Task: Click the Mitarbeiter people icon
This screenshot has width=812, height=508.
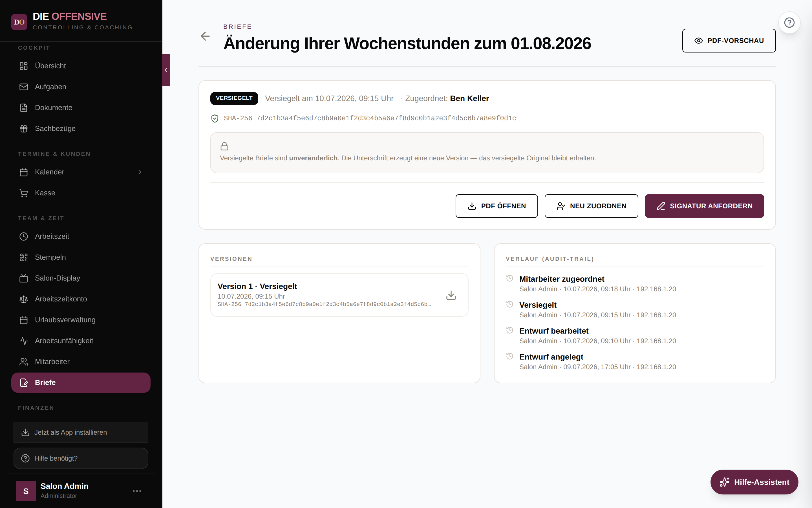Action: (23, 362)
